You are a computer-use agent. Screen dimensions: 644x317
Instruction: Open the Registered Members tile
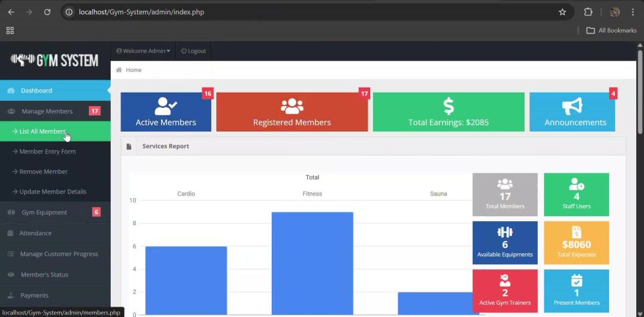(292, 112)
